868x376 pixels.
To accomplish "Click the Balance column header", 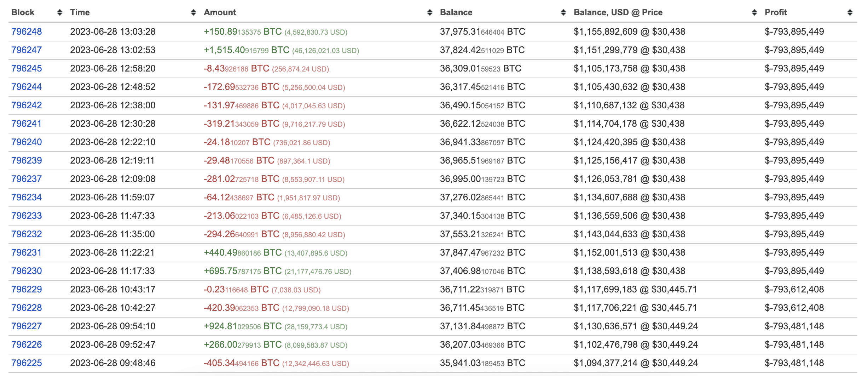I will point(456,12).
